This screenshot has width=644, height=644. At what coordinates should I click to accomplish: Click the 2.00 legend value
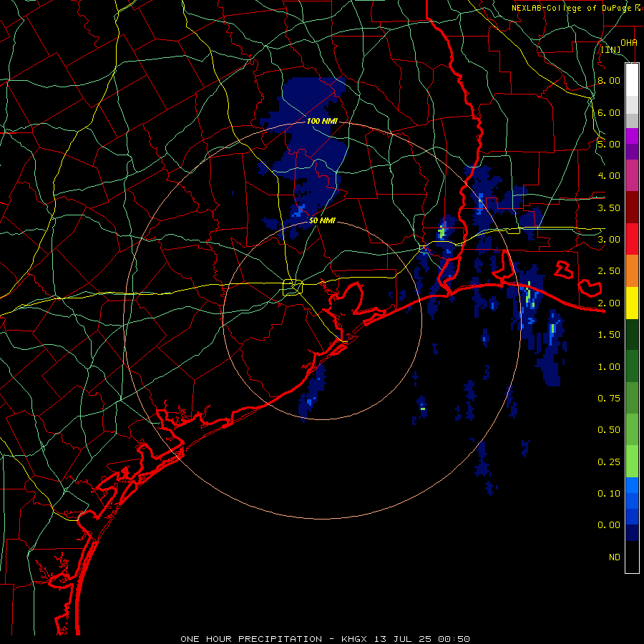click(609, 303)
